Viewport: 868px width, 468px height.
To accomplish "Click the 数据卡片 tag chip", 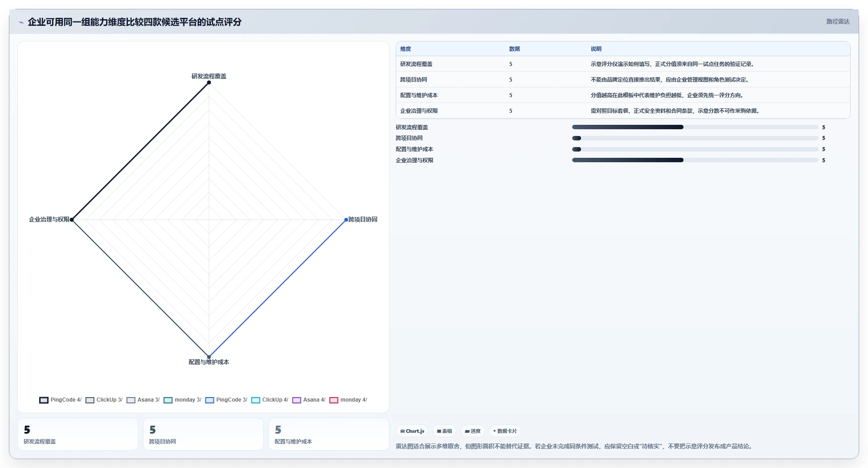I will click(505, 431).
